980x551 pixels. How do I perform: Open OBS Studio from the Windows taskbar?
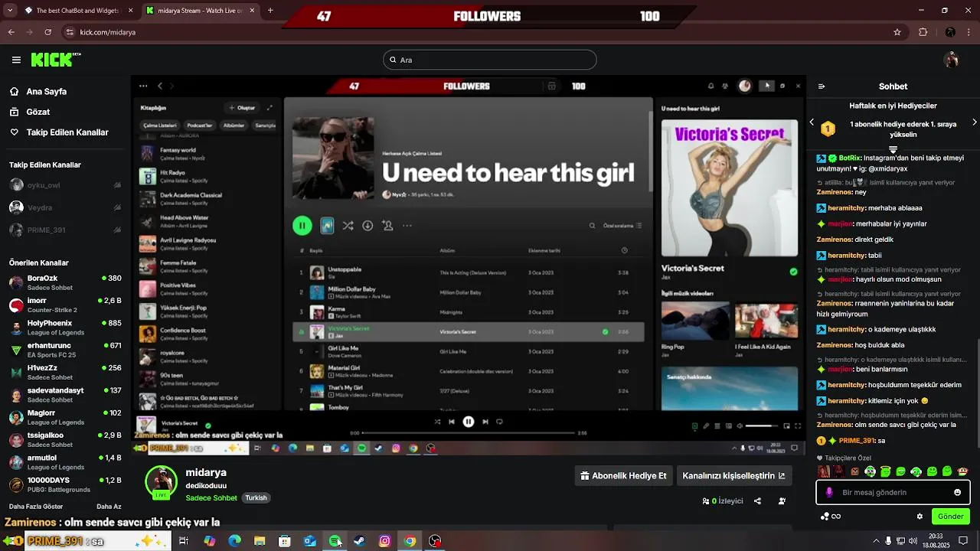435,541
